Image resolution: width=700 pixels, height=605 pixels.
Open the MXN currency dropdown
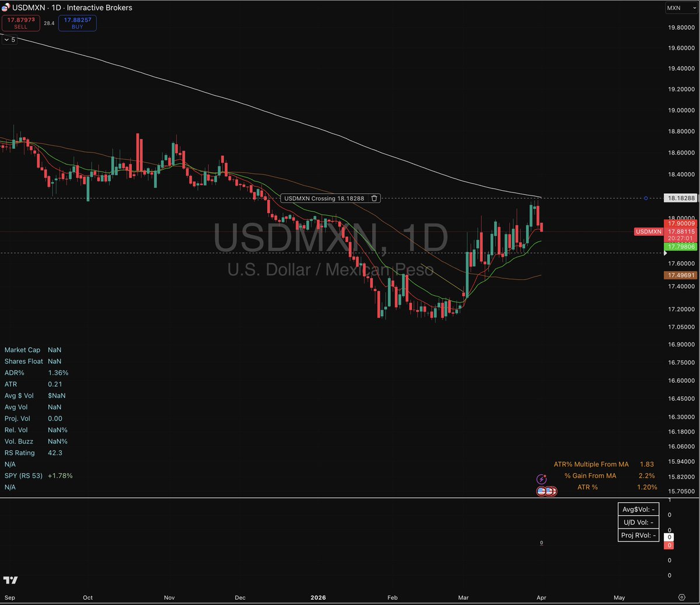680,8
